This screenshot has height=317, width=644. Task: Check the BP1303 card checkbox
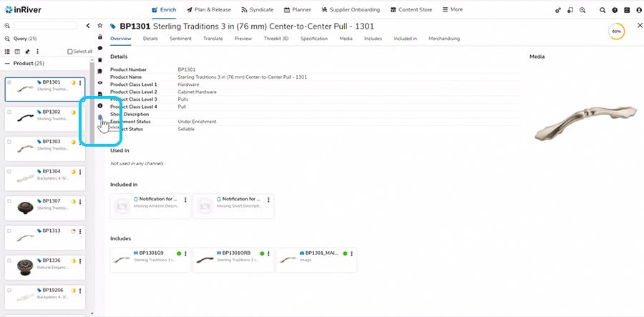9,142
